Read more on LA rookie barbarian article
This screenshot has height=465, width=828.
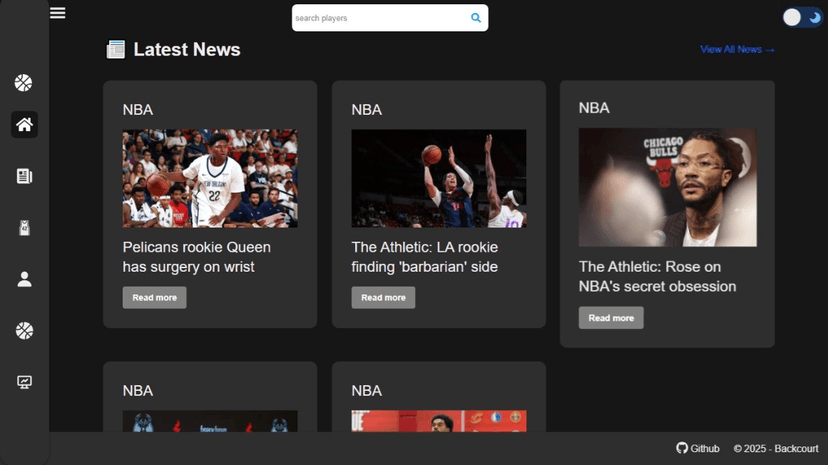[383, 298]
